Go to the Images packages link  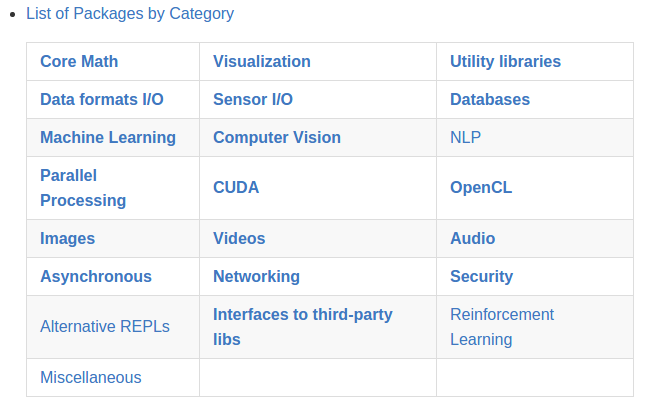[x=68, y=239]
